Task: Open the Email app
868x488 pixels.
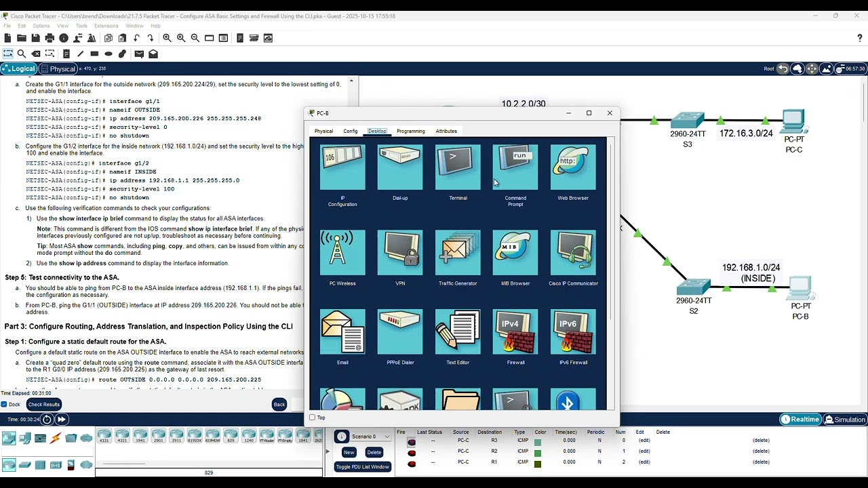Action: pyautogui.click(x=342, y=332)
